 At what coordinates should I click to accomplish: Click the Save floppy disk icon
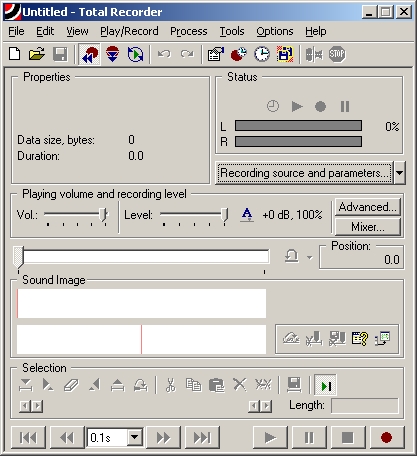click(x=60, y=54)
